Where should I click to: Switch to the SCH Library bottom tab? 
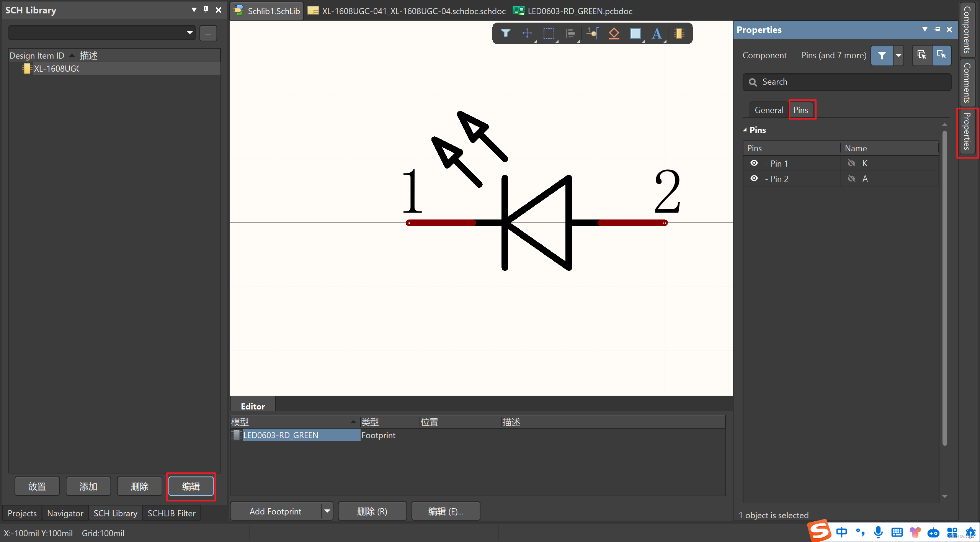tap(115, 513)
